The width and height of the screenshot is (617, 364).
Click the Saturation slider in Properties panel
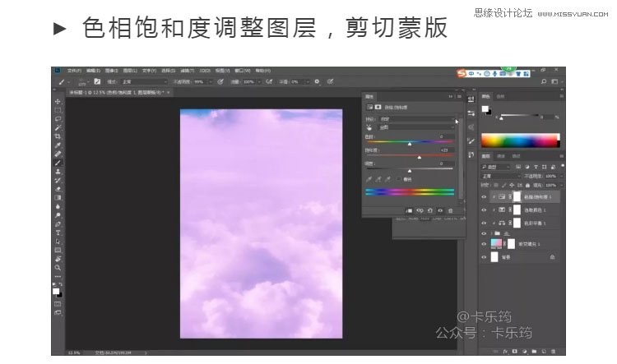[410, 156]
